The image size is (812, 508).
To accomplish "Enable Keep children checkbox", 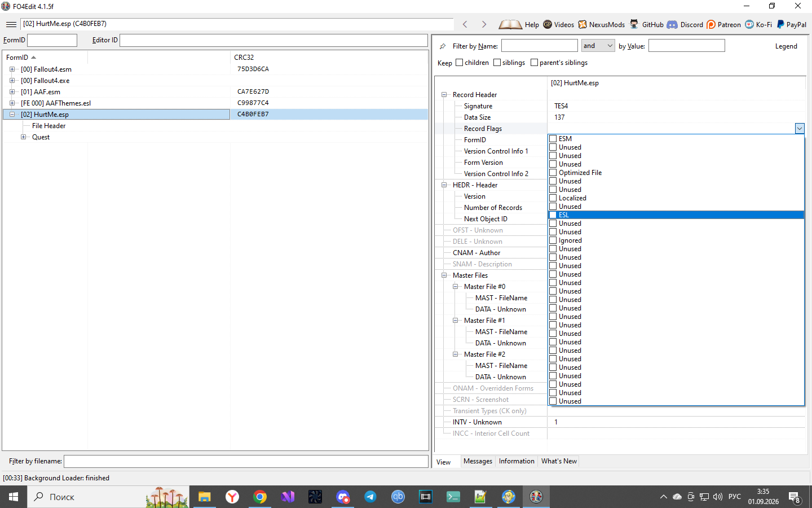I will 460,63.
